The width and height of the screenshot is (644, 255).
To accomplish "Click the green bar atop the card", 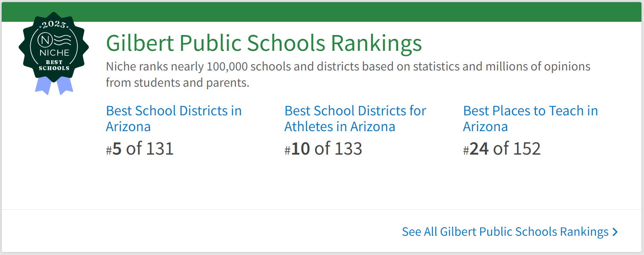I will 322,12.
